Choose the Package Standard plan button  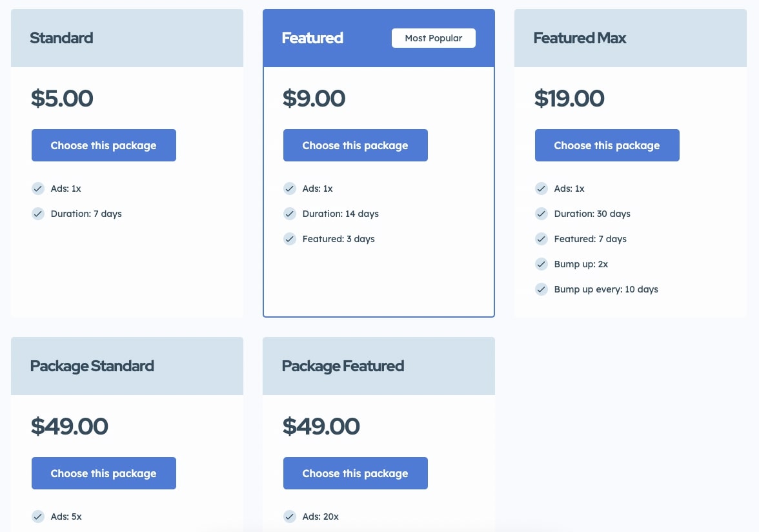coord(103,473)
